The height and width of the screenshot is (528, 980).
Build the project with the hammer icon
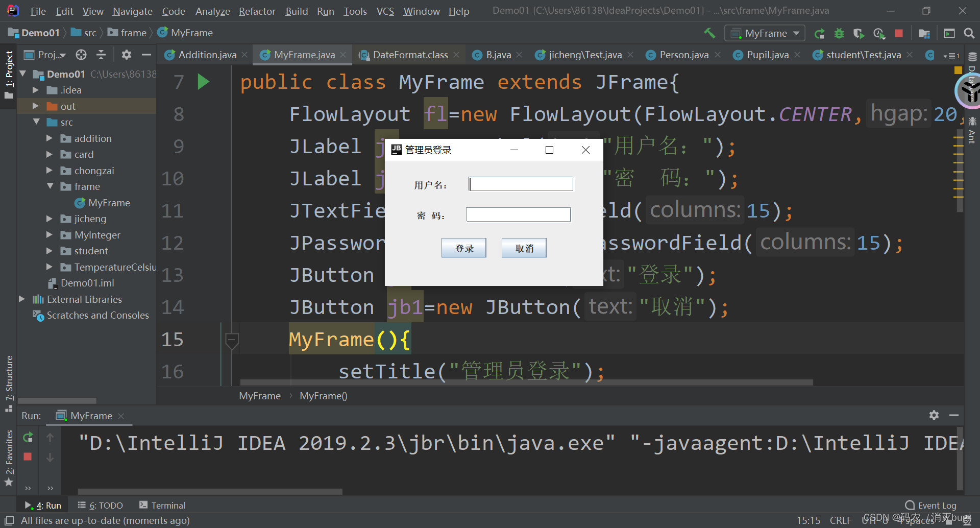coord(709,33)
